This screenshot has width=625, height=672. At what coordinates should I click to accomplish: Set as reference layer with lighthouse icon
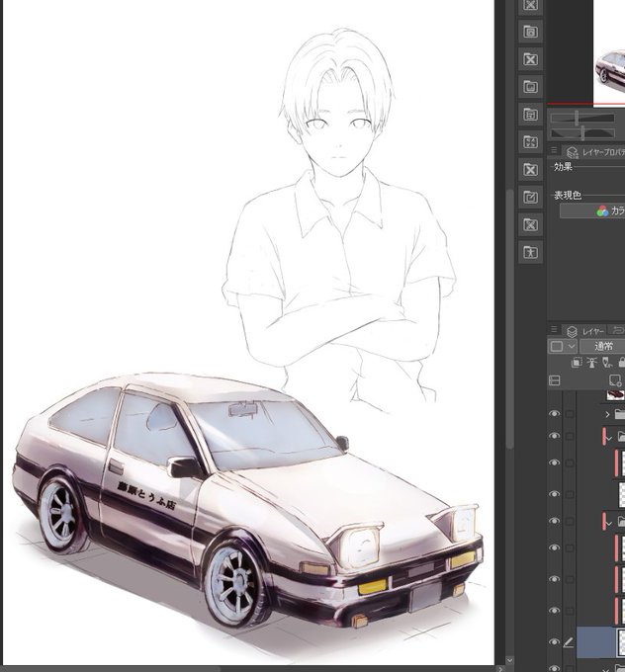(592, 363)
